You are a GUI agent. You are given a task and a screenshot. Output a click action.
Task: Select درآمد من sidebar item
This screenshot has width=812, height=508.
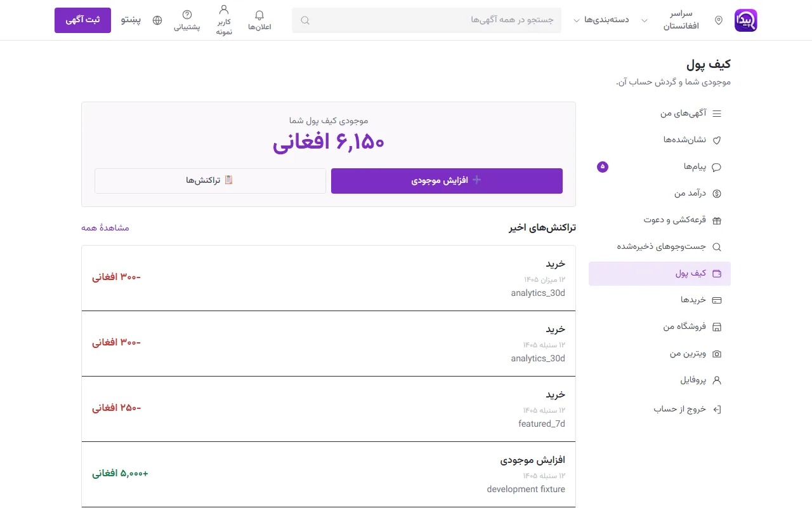pos(660,194)
